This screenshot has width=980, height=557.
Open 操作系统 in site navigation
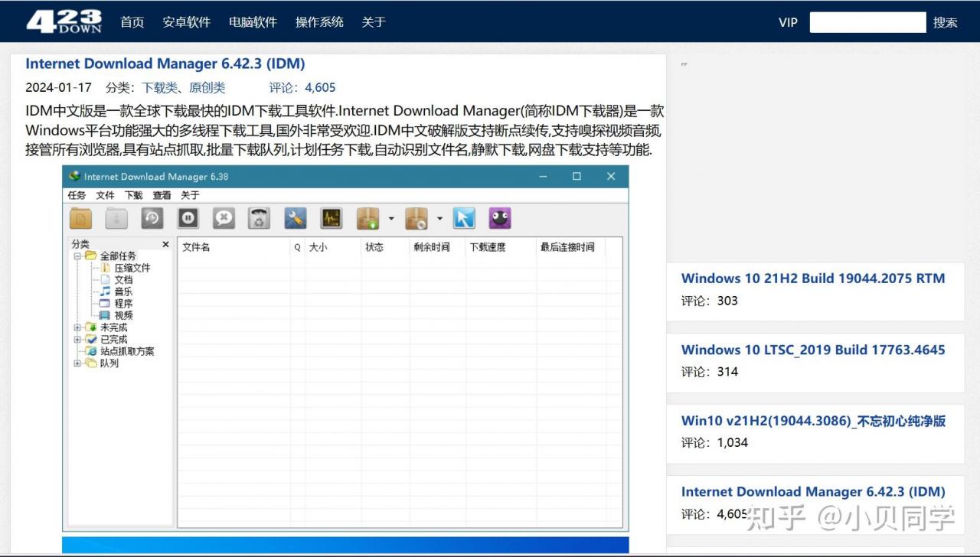(x=319, y=22)
